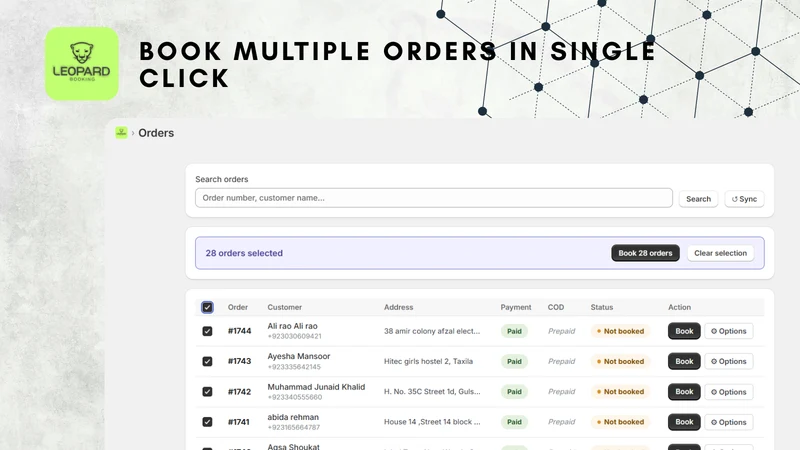Click phone number +923335642145
Image resolution: width=800 pixels, height=450 pixels.
pyautogui.click(x=294, y=367)
